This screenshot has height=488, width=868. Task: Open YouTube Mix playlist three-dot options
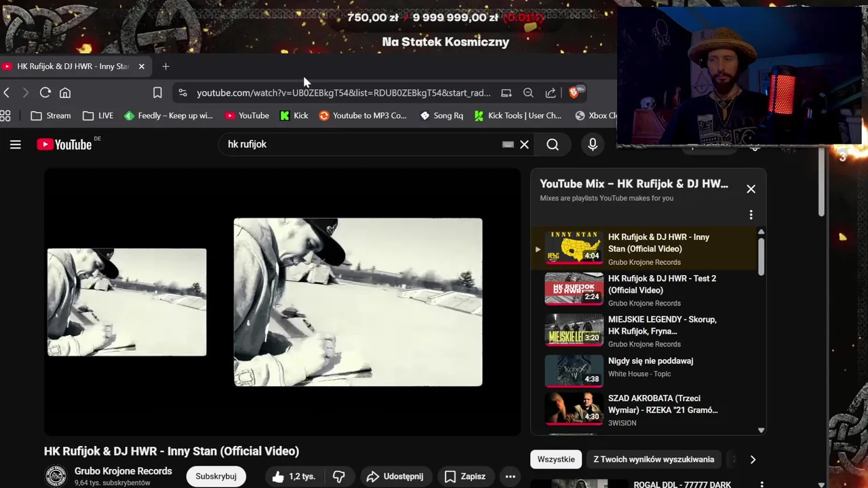click(x=751, y=215)
